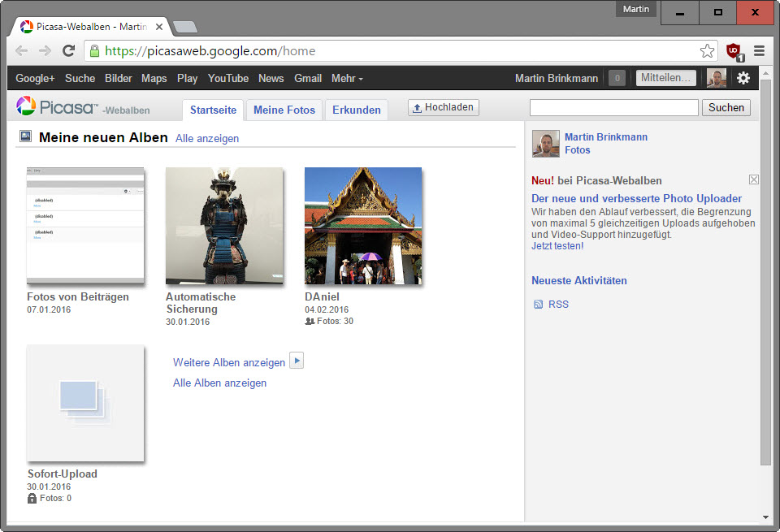
Task: Click the Weitere Alben anzeigen link
Action: 229,362
